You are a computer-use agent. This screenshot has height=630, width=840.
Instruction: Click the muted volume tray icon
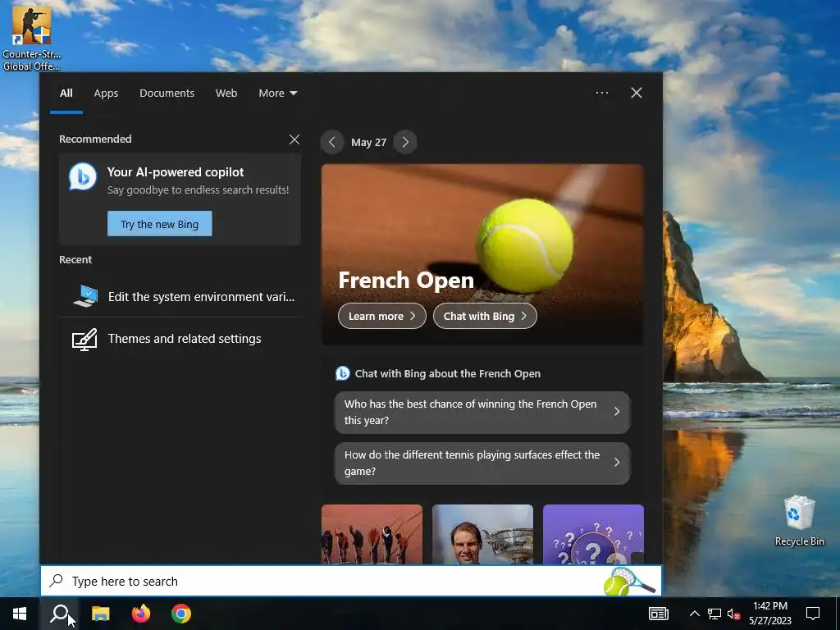pyautogui.click(x=734, y=614)
